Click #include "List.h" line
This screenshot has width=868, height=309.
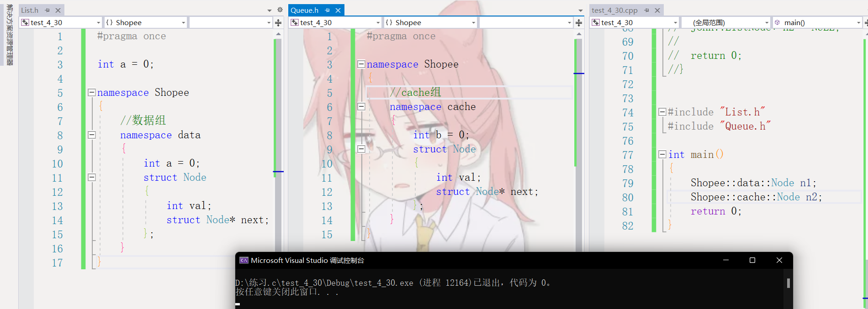(716, 112)
